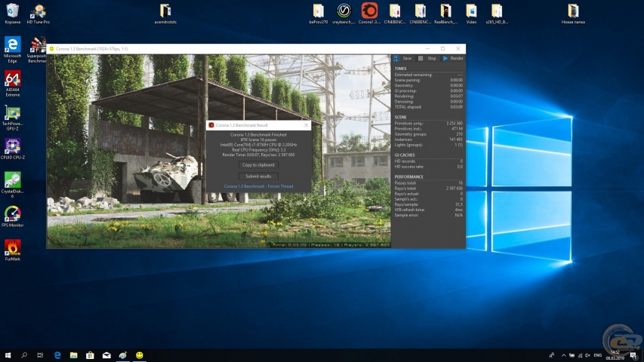The height and width of the screenshot is (362, 644).
Task: Open HD Tune Pro desktop icon
Action: tap(39, 14)
